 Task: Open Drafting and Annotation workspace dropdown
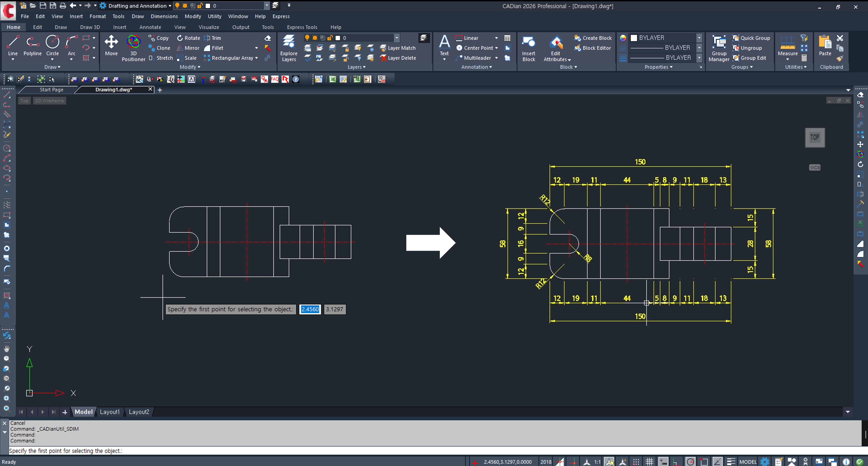pos(170,6)
